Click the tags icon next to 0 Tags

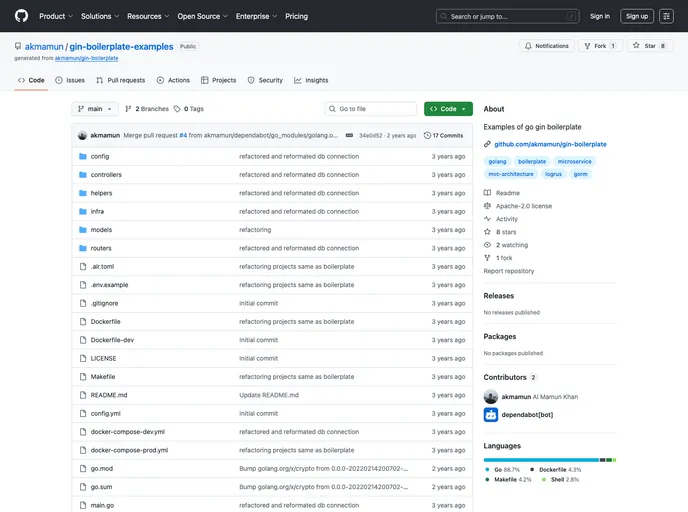[x=177, y=109]
